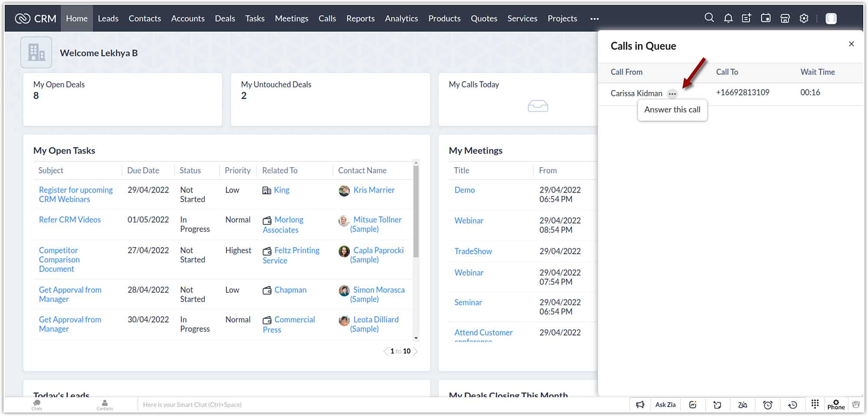The height and width of the screenshot is (416, 868).
Task: Open Feltz Printing Service related record
Action: click(x=291, y=255)
